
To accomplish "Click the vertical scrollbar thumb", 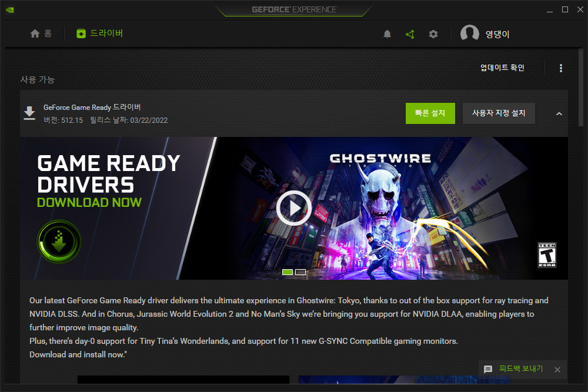I will click(x=580, y=88).
